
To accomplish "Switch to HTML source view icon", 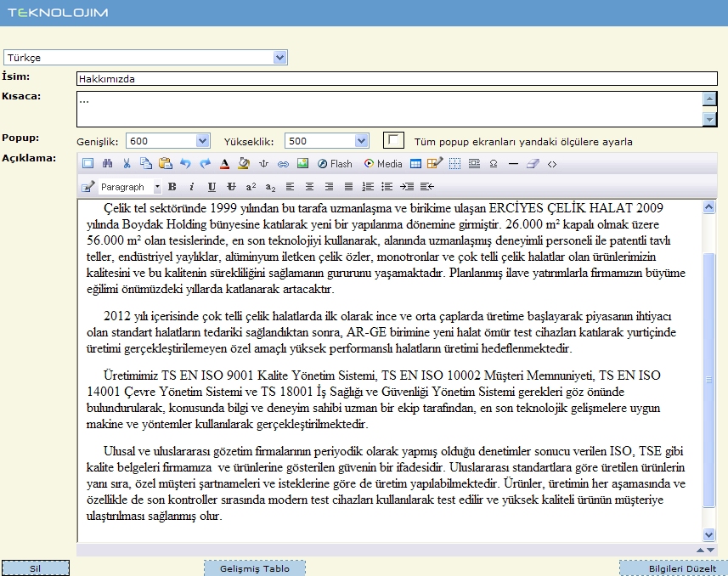I will [x=552, y=164].
